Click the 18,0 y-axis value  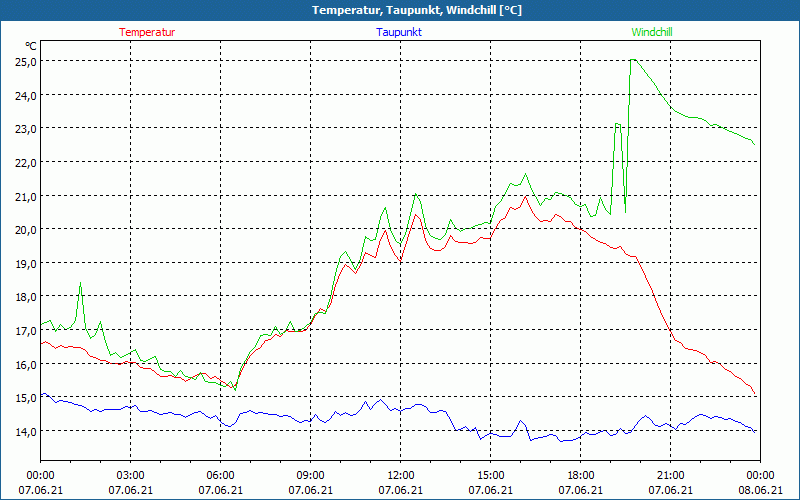tap(26, 297)
